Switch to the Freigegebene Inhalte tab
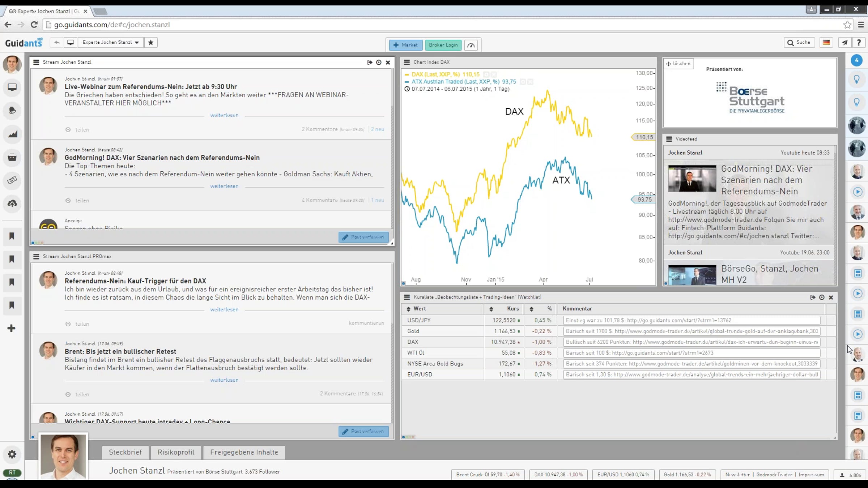Viewport: 868px width, 488px height. (244, 452)
